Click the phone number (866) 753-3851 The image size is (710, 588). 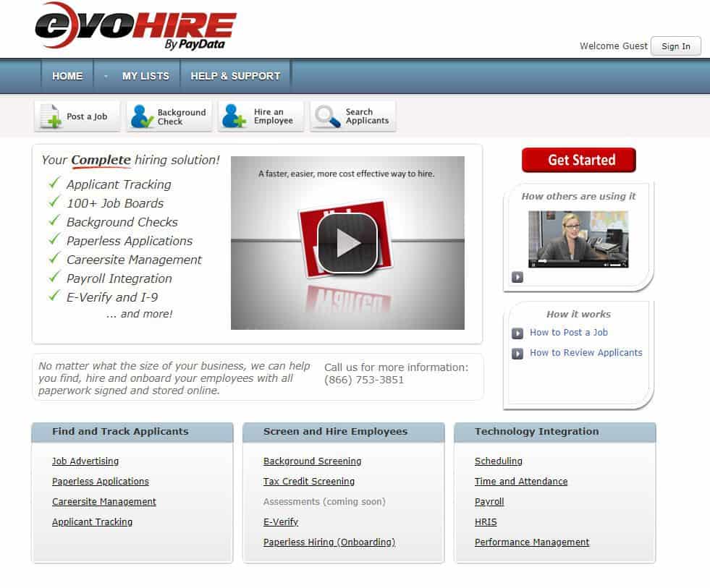pyautogui.click(x=363, y=380)
